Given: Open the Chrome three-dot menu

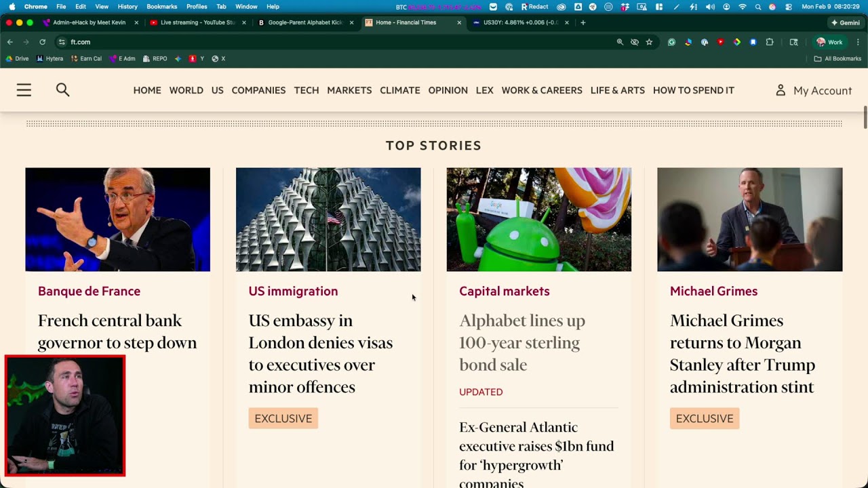Looking at the screenshot, I should pos(857,42).
